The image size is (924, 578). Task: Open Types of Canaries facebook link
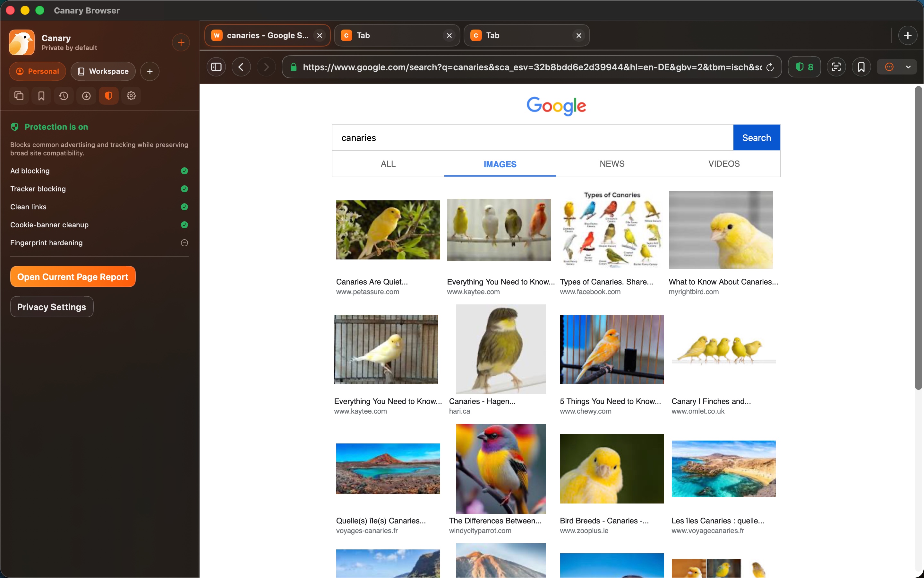pos(606,282)
